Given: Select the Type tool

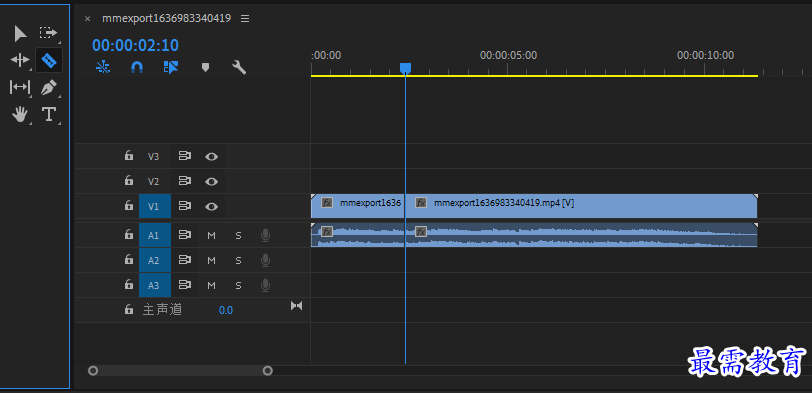Looking at the screenshot, I should tap(49, 114).
